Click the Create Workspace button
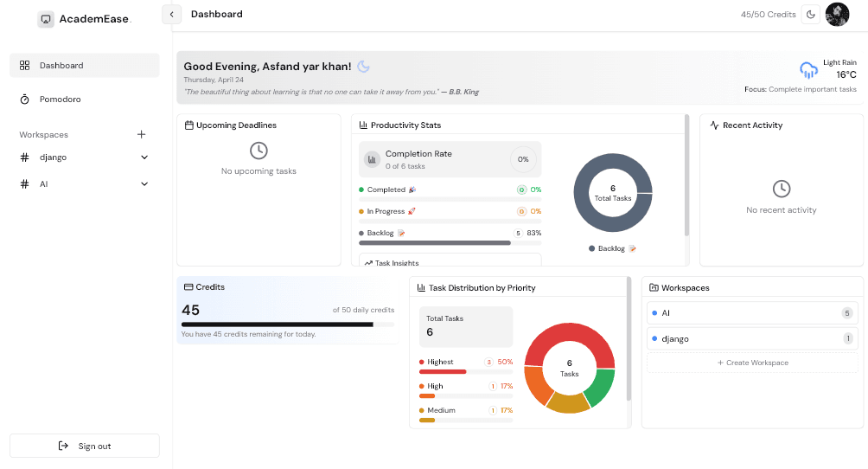Viewport: 868px width, 469px height. (752, 363)
